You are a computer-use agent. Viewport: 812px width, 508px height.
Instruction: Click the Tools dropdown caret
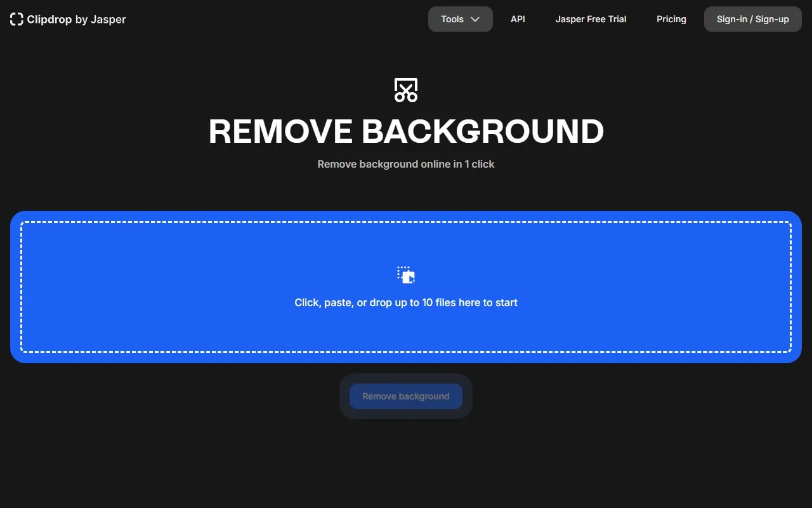click(474, 19)
